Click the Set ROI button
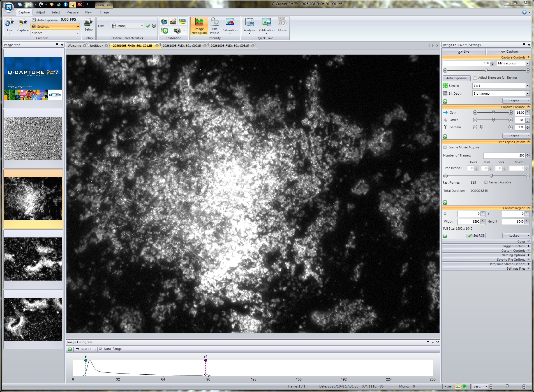This screenshot has width=534, height=392. [476, 236]
